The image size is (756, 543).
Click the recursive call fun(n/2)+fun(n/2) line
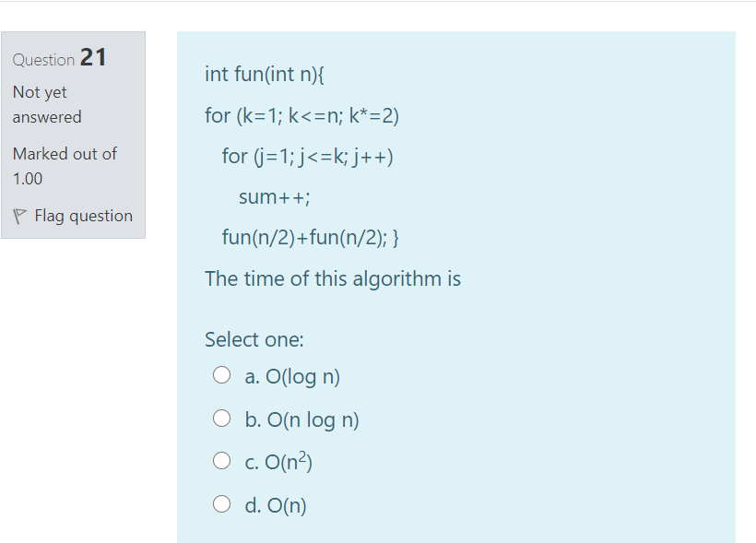click(x=311, y=238)
